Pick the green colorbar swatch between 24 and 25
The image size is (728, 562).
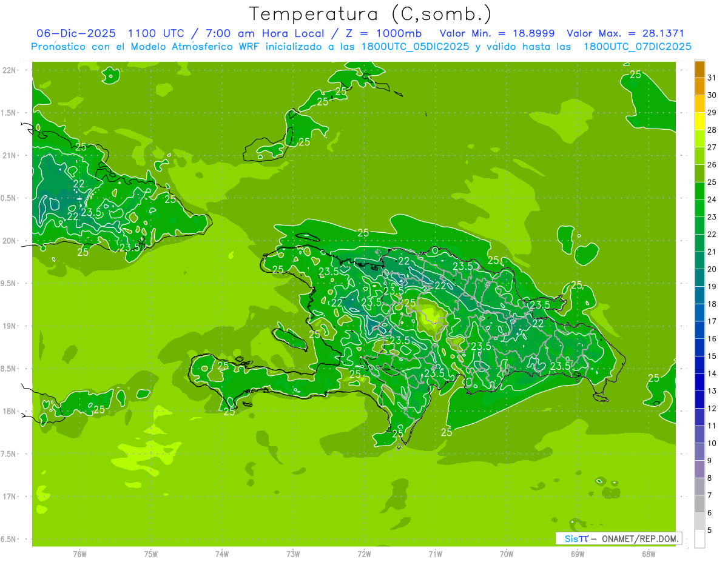(x=699, y=191)
